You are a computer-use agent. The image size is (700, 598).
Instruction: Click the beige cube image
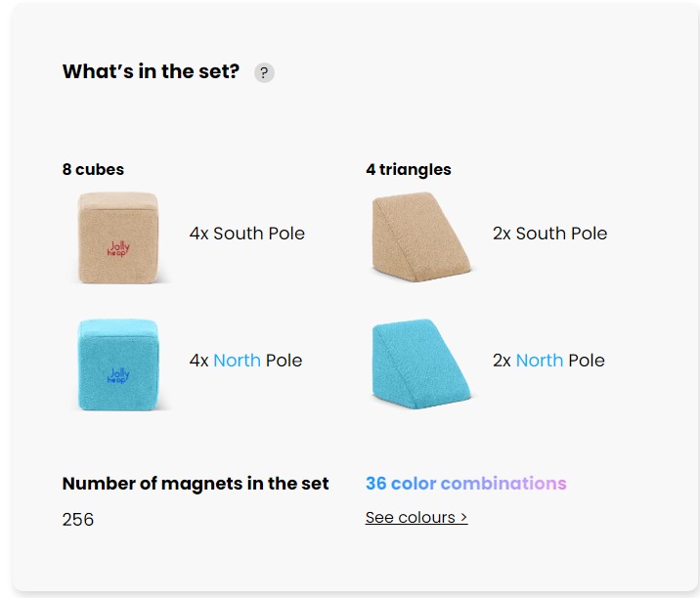pyautogui.click(x=118, y=236)
